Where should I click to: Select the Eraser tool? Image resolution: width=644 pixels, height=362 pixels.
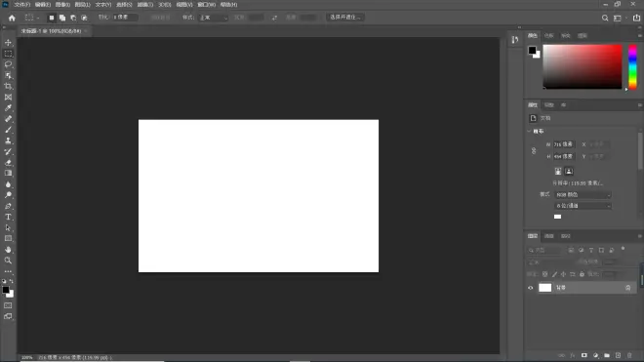pos(8,162)
